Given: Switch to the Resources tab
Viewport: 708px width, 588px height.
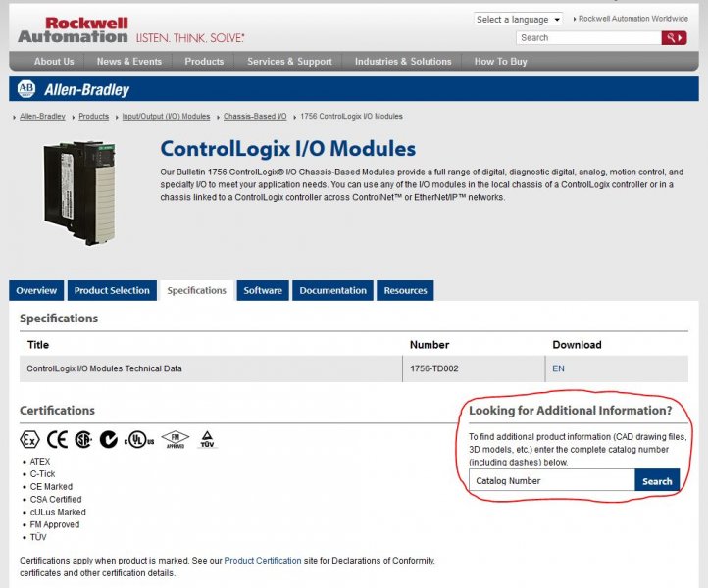Looking at the screenshot, I should coord(405,290).
